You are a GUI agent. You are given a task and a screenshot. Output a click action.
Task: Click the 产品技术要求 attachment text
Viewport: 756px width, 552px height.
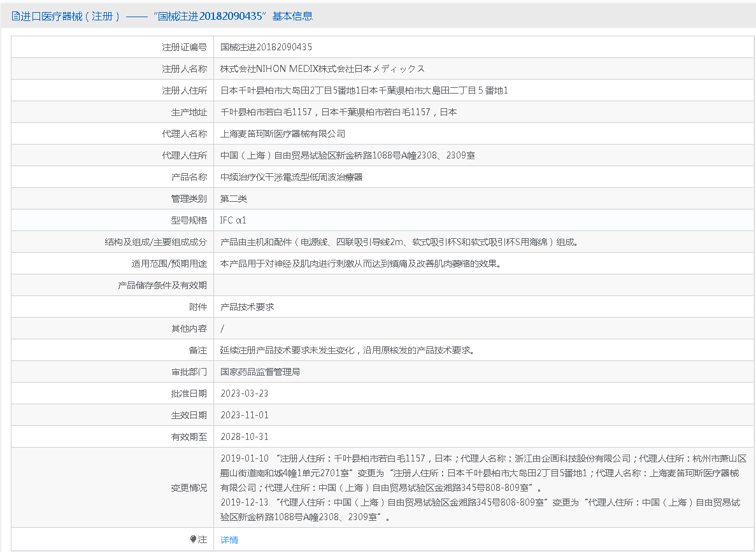coord(247,307)
